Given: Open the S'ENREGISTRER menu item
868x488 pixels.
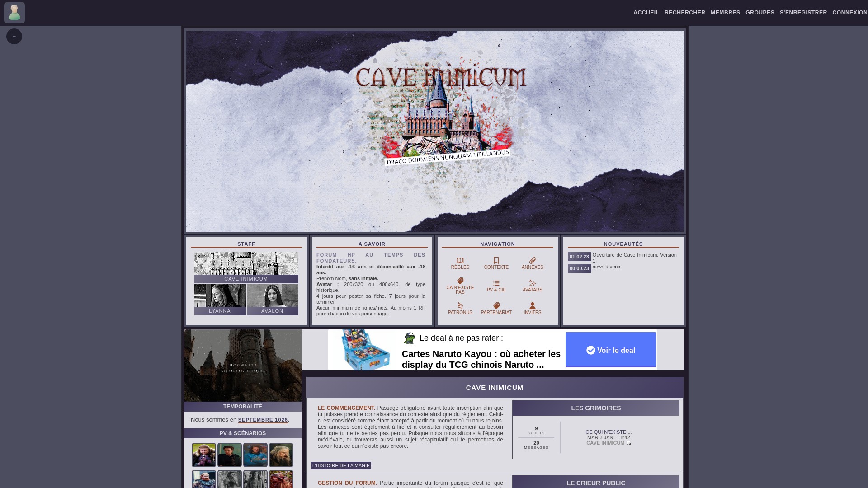Looking at the screenshot, I should click(803, 13).
